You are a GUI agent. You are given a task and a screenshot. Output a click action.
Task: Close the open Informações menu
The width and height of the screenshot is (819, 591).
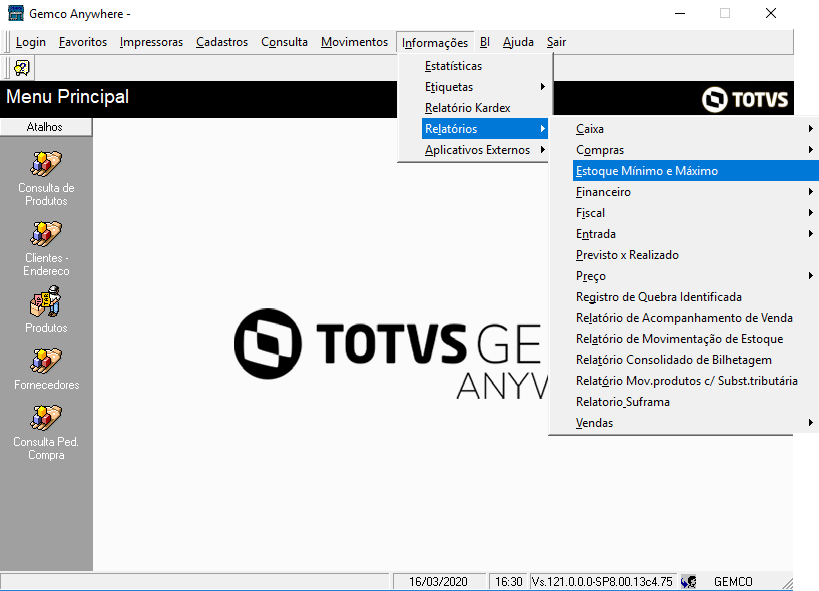pyautogui.click(x=435, y=42)
